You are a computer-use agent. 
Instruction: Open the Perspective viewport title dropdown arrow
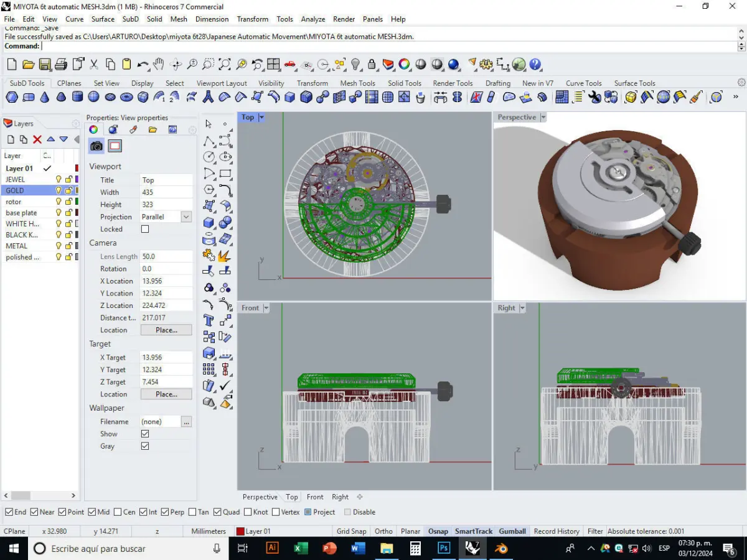[543, 117]
